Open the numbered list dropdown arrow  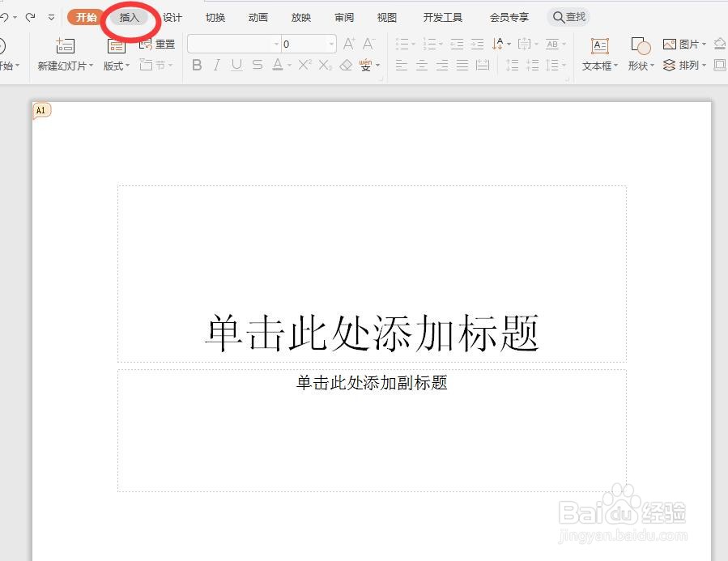[x=440, y=45]
